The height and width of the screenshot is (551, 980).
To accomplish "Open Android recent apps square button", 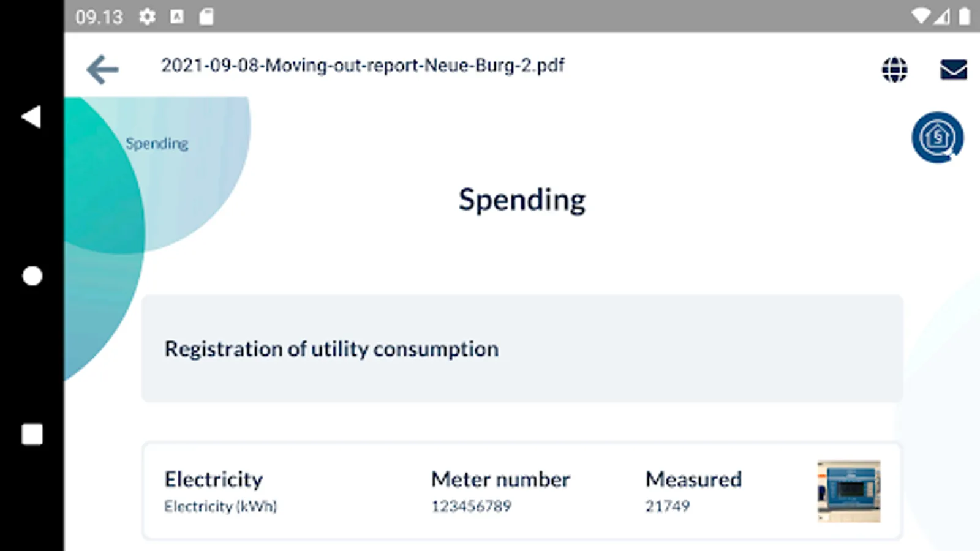I will pos(32,434).
